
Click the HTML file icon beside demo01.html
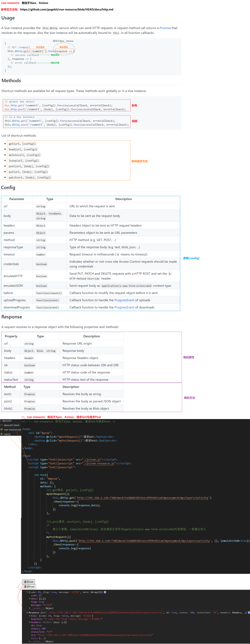coord(1,425)
